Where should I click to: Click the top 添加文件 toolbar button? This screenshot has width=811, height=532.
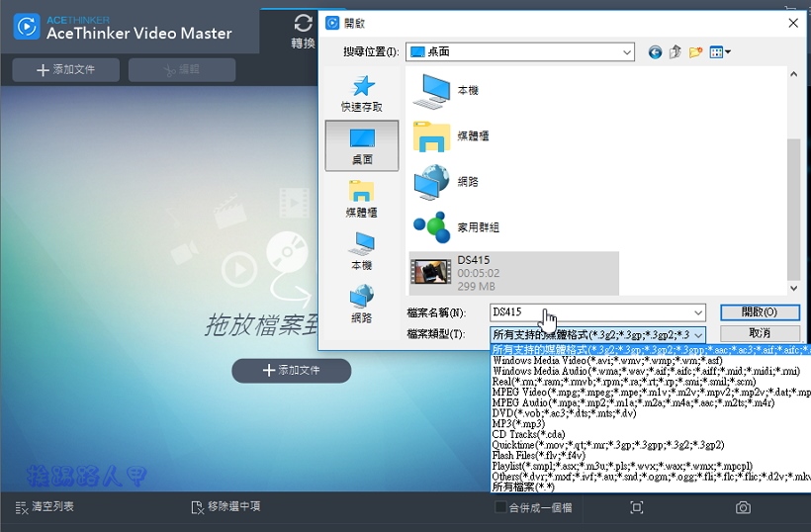tap(65, 70)
